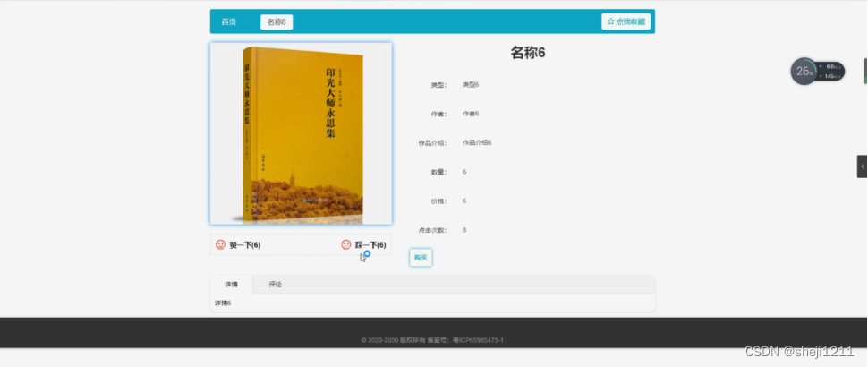The width and height of the screenshot is (868, 367).
Task: Expand the collapsed side panel arrow
Action: tap(862, 166)
